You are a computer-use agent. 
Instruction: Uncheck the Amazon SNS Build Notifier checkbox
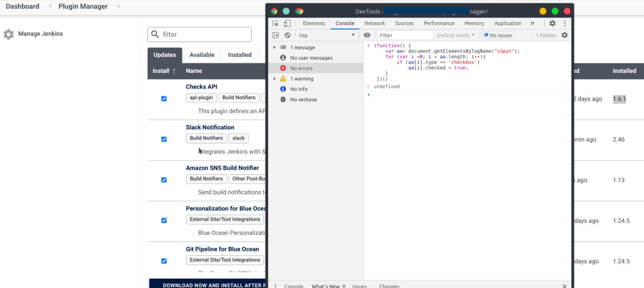click(164, 180)
